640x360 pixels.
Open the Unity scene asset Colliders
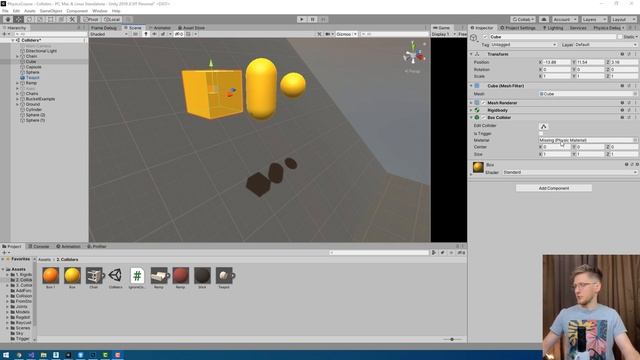pyautogui.click(x=116, y=276)
